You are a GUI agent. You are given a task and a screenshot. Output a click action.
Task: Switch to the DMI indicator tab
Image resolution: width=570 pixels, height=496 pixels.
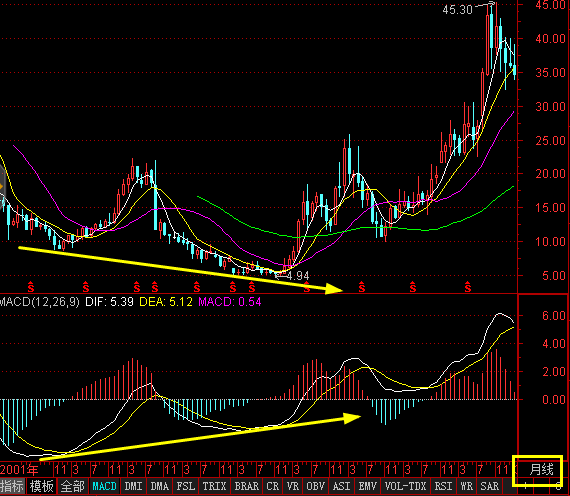point(133,486)
